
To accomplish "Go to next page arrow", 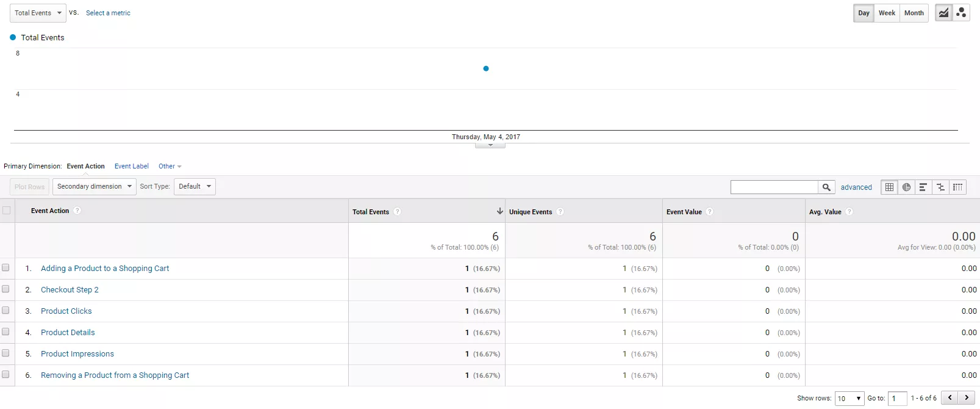I will click(x=967, y=398).
